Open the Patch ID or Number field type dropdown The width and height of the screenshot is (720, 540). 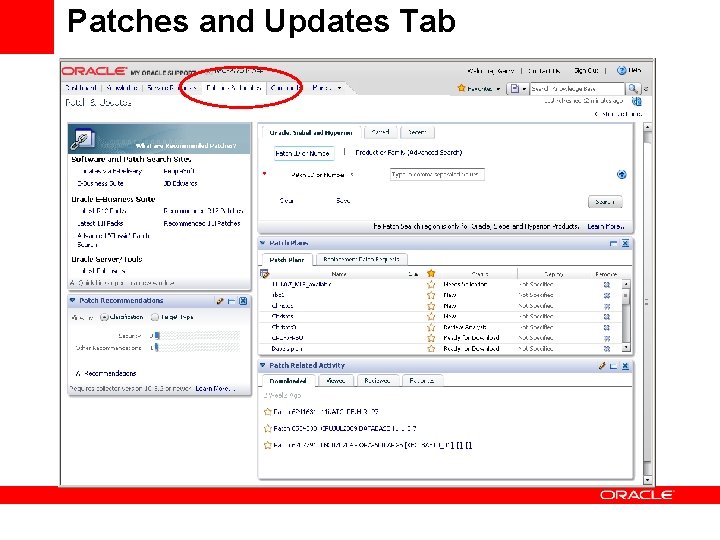click(x=352, y=174)
